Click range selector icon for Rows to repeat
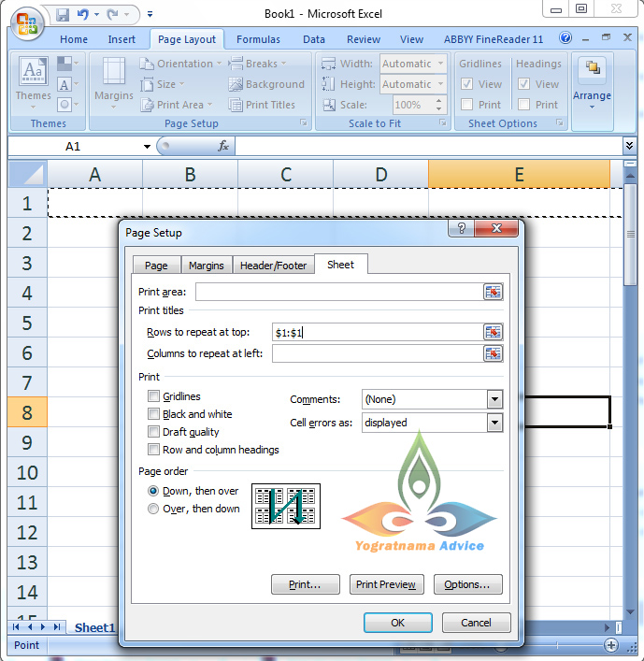 [x=493, y=332]
